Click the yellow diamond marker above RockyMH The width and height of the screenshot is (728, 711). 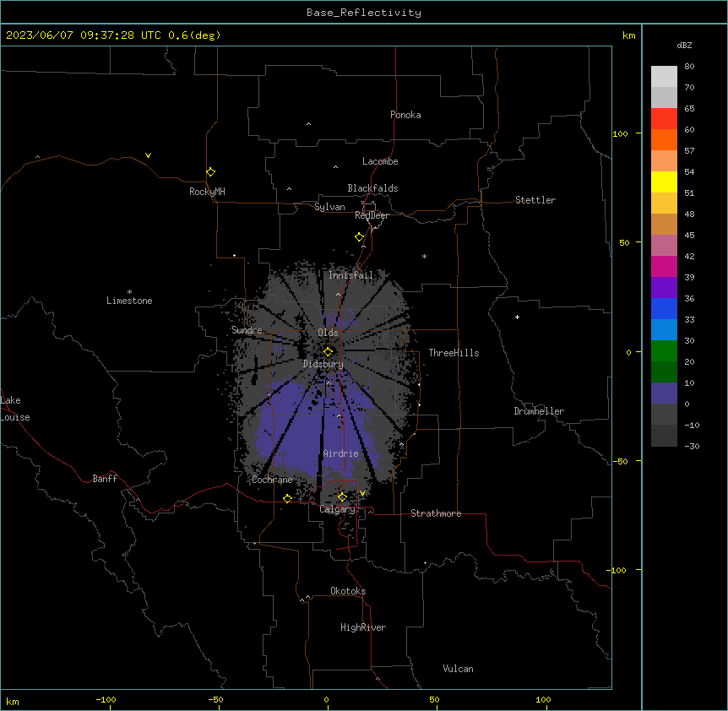click(x=211, y=172)
